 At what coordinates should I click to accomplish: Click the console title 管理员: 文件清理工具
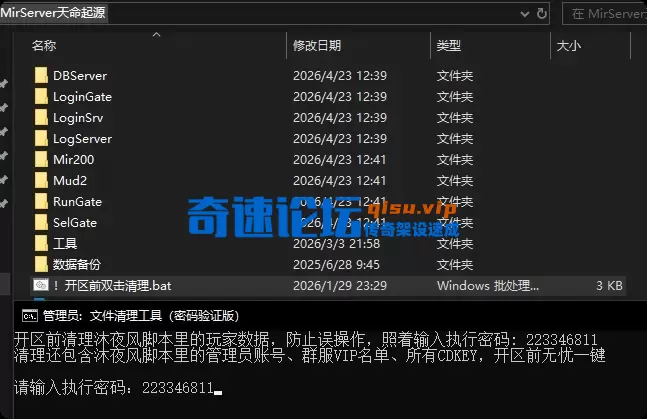click(x=141, y=316)
